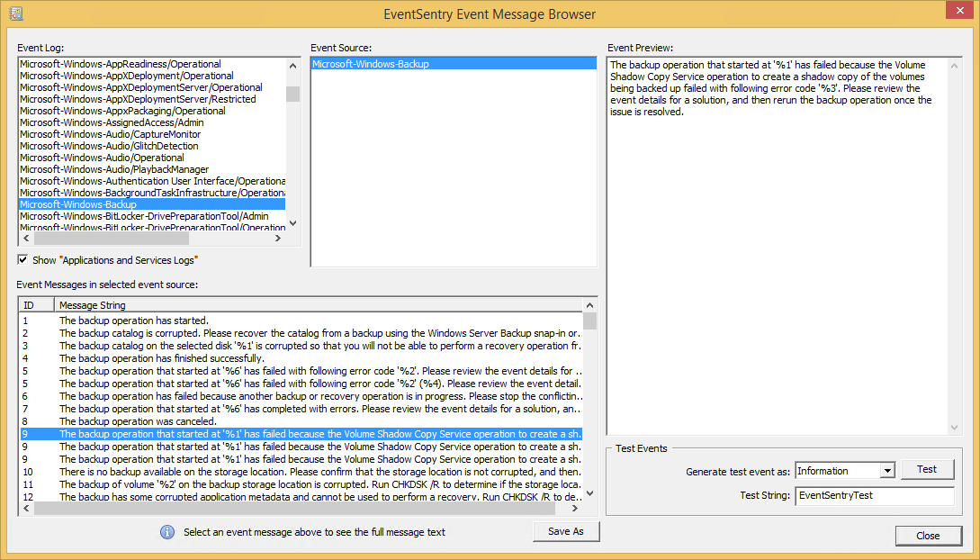Select event 12 about corrupted application metadata

(x=301, y=496)
